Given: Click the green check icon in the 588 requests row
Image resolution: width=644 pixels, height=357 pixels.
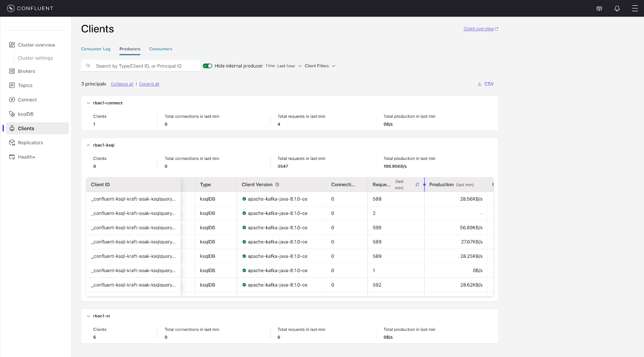Looking at the screenshot, I should [244, 199].
